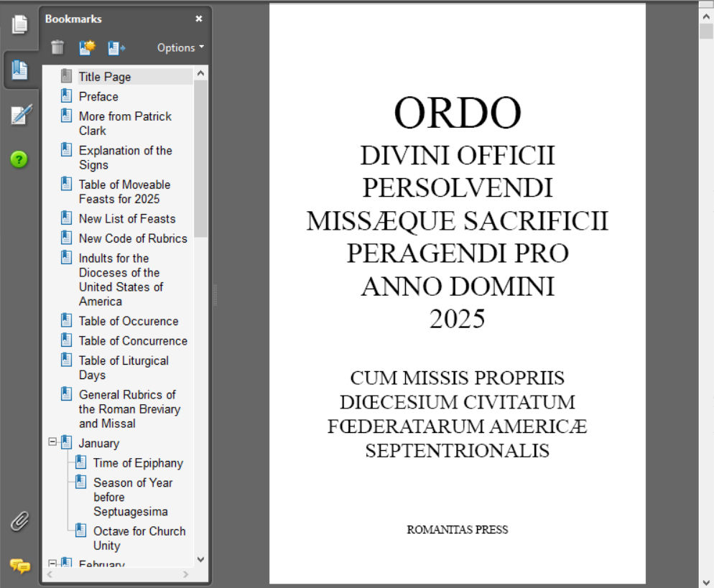This screenshot has width=714, height=588.
Task: Open the annotations pen tool panel
Action: point(20,113)
